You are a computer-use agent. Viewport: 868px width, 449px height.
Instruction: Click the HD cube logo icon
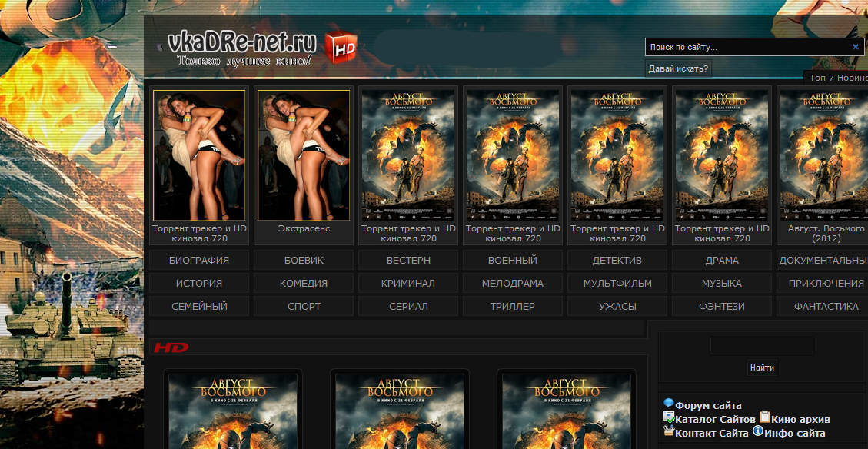point(341,48)
